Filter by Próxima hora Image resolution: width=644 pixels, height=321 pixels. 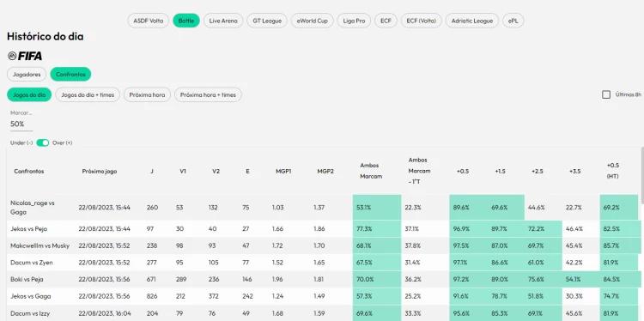[x=147, y=94]
